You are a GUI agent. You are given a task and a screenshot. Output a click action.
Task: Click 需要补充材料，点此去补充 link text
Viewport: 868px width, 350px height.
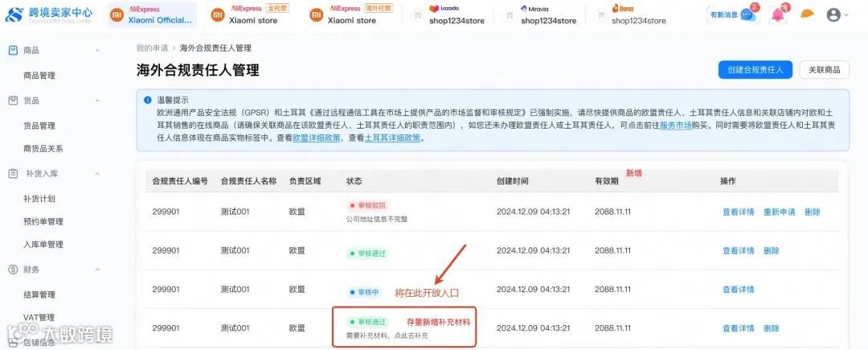pos(387,336)
